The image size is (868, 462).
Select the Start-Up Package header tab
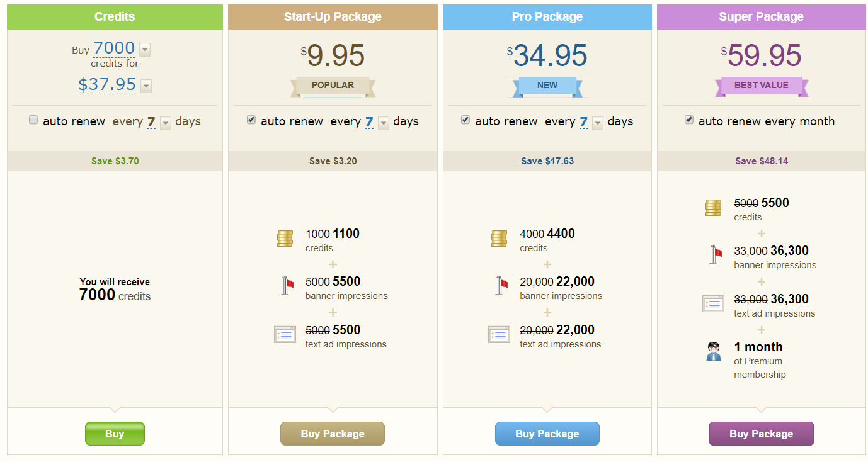click(x=333, y=17)
